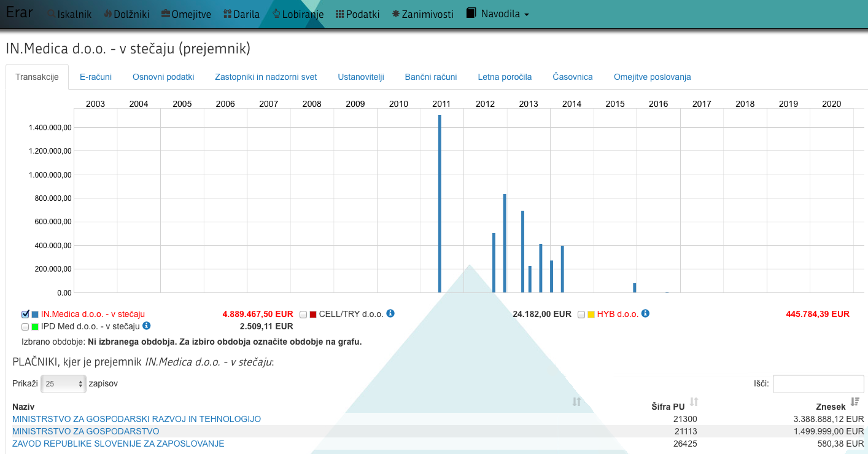This screenshot has height=454, width=868.
Task: Switch to the E-računi tab
Action: (96, 77)
